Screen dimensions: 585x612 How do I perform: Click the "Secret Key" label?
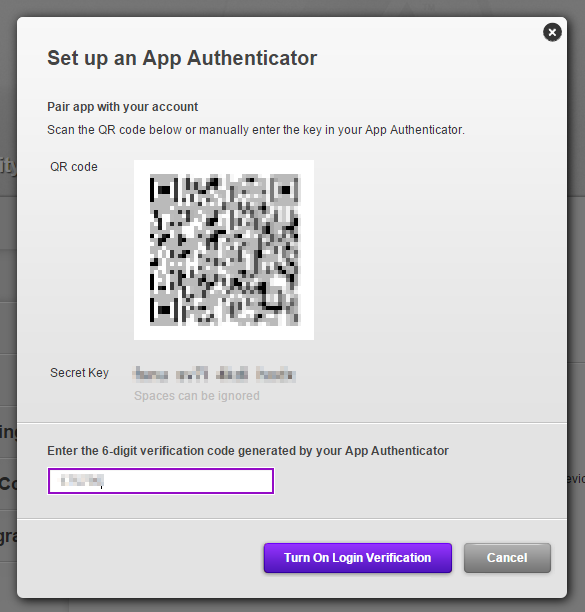[x=79, y=373]
